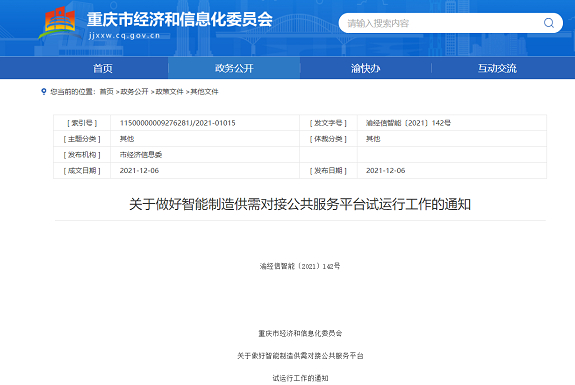Screen dimensions: 575x385
Task: Click body line 试运行工作的通知
Action: pos(300,378)
